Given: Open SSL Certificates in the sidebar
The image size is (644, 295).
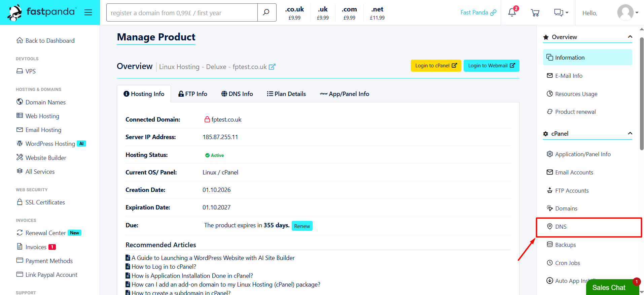Looking at the screenshot, I should pos(41,202).
